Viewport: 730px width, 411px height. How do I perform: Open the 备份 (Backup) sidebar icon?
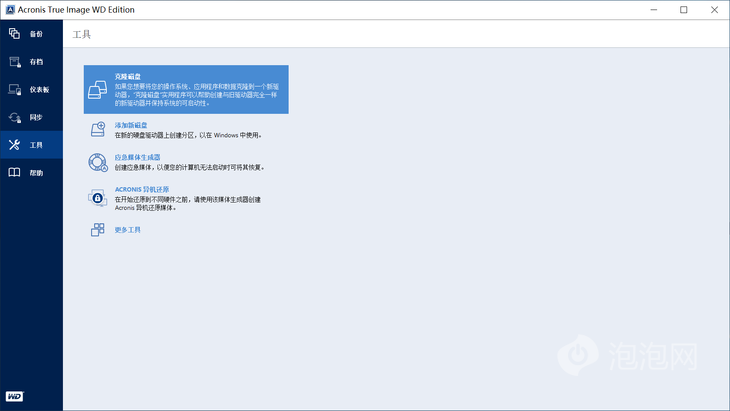(14, 34)
